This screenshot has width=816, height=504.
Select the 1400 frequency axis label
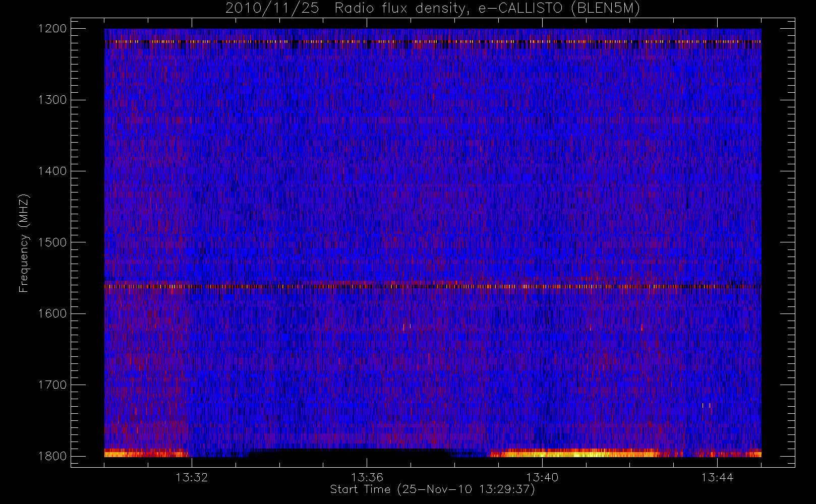point(52,171)
